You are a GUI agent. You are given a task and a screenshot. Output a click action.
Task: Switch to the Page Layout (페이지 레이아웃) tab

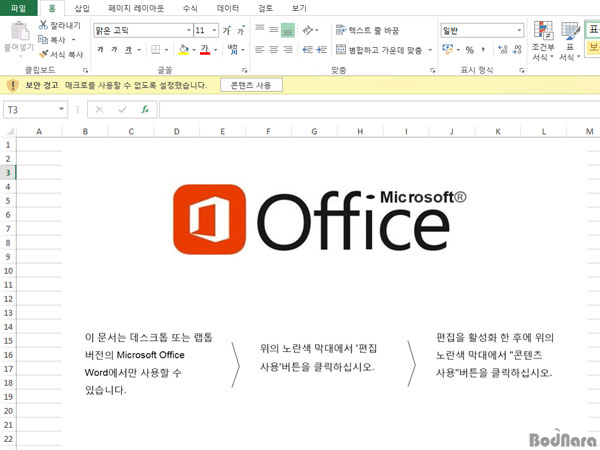[x=136, y=8]
